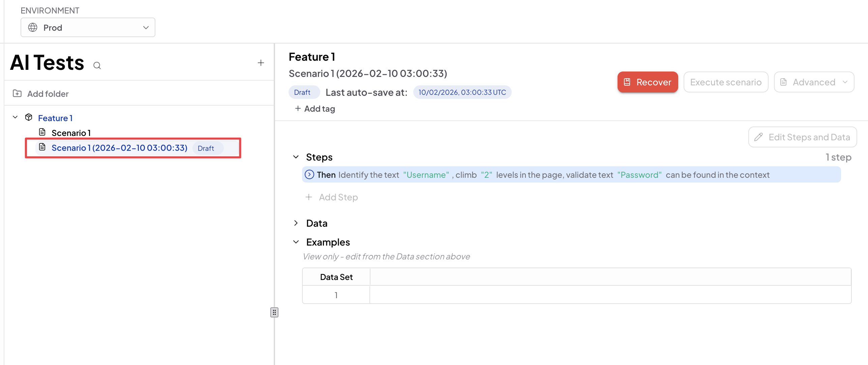Click the red Recover button
This screenshot has width=868, height=365.
[x=647, y=82]
